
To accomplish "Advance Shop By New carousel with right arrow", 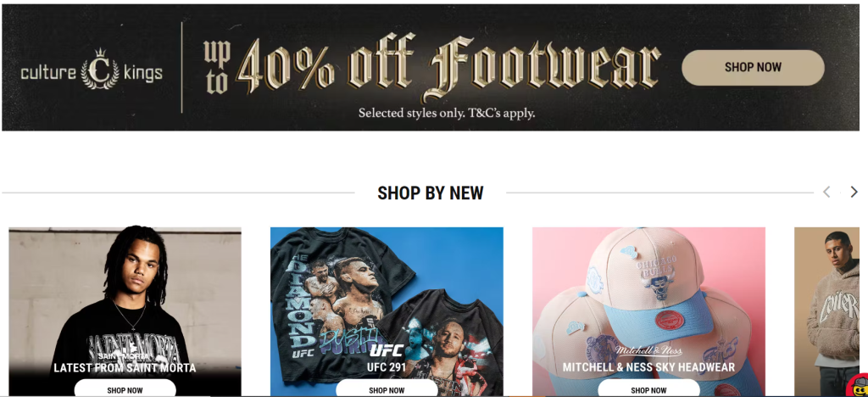I will [x=854, y=192].
